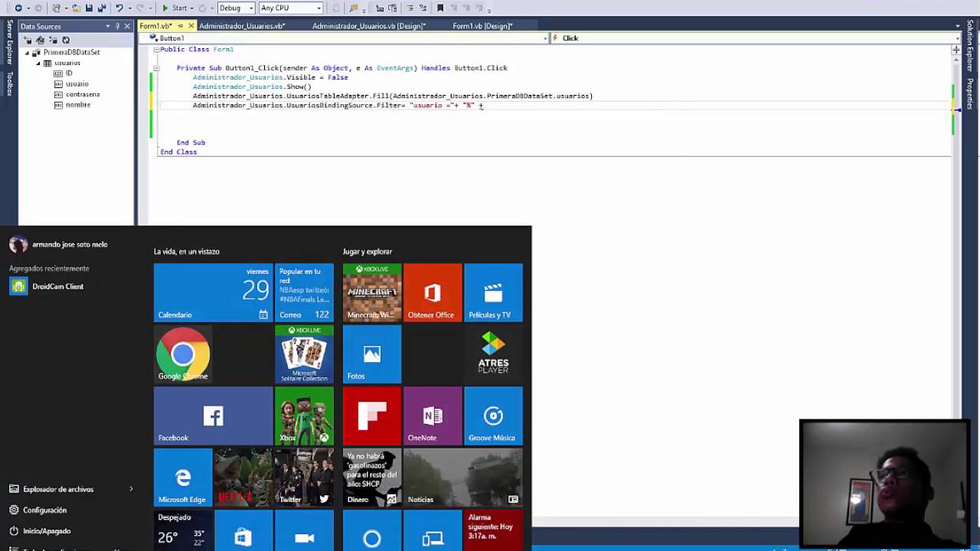Click the Save icon in toolbar

pyautogui.click(x=89, y=8)
